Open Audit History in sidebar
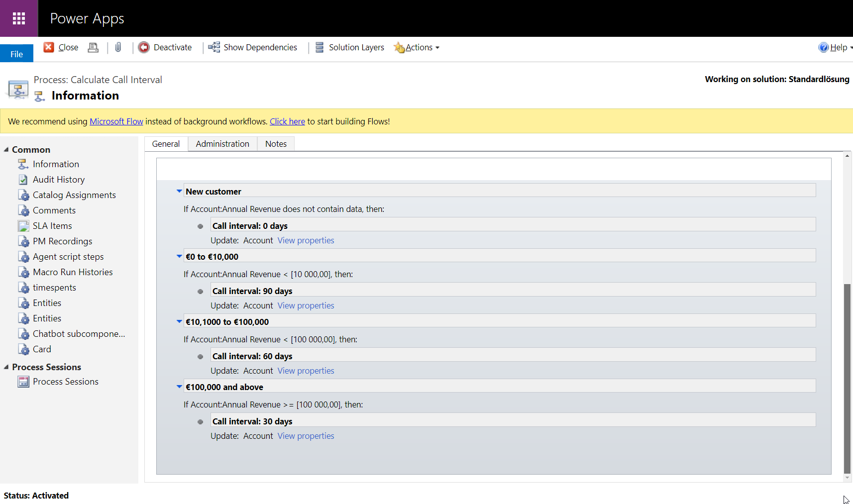Image resolution: width=853 pixels, height=504 pixels. click(58, 180)
